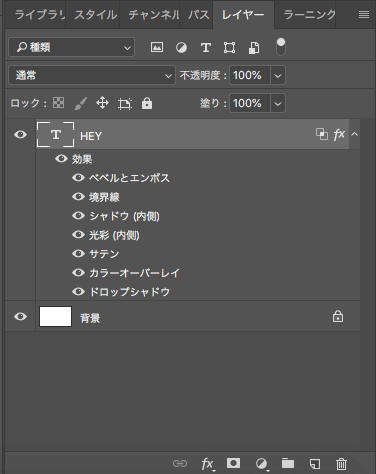
Task: Hide the 境界線 effect
Action: 78,197
